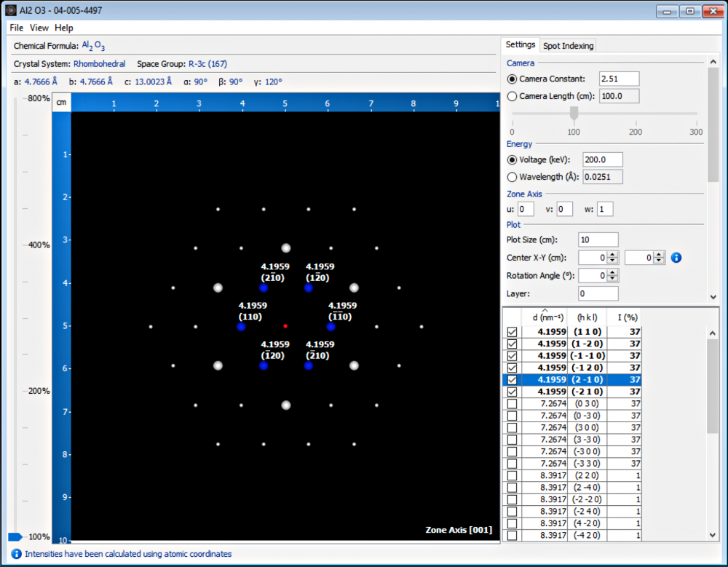The height and width of the screenshot is (567, 728).
Task: Click the blue zoom level arrow marker at 100%
Action: tap(15, 537)
